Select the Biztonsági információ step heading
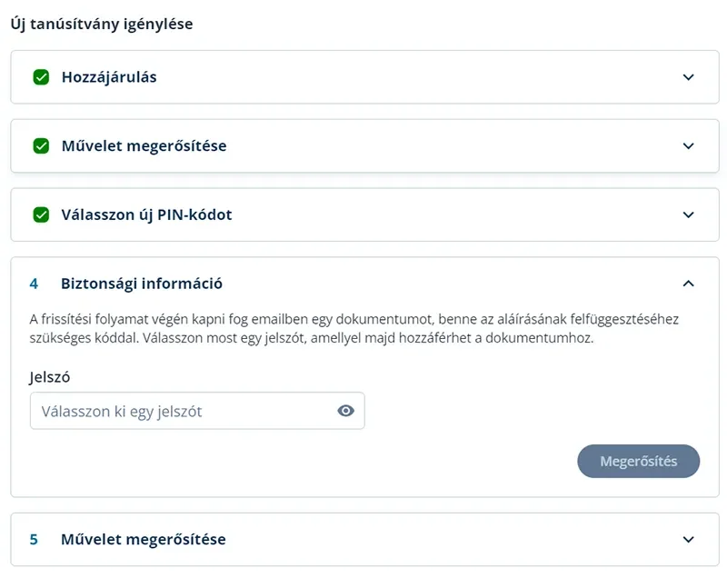The height and width of the screenshot is (588, 727). coord(142,284)
